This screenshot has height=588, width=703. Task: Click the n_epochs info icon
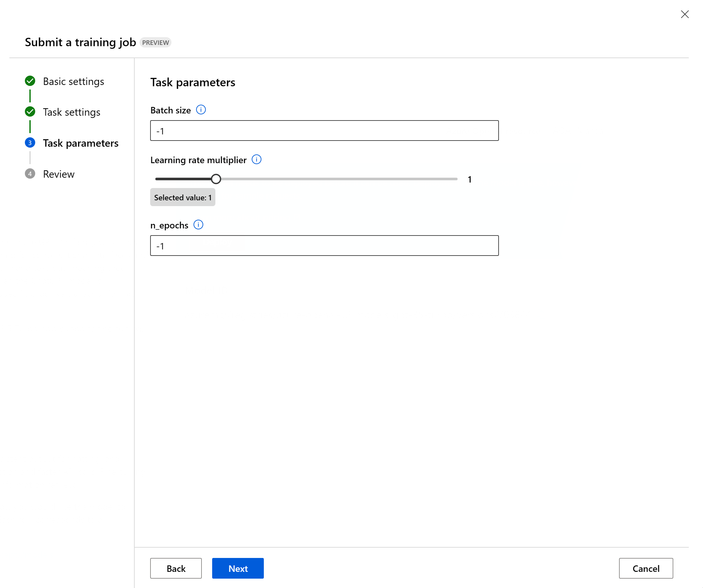coord(198,225)
